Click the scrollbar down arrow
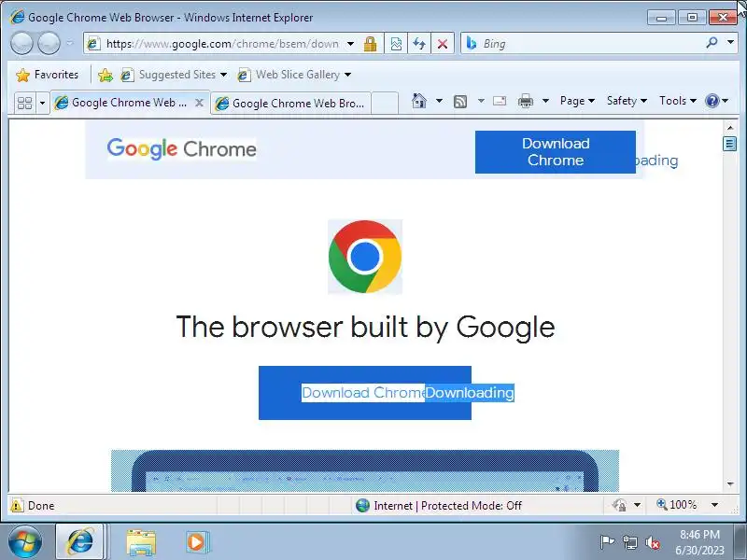 [730, 484]
